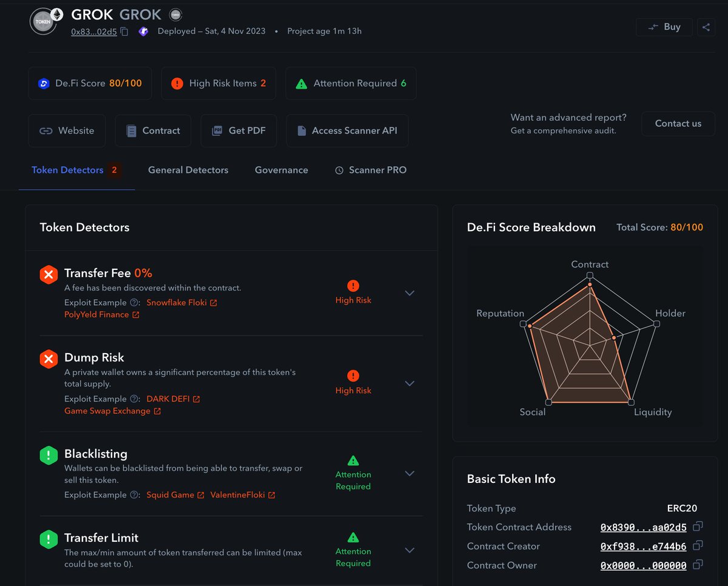Click the Total Score: 80/100 text
Viewport: 728px width, 586px height.
[659, 227]
